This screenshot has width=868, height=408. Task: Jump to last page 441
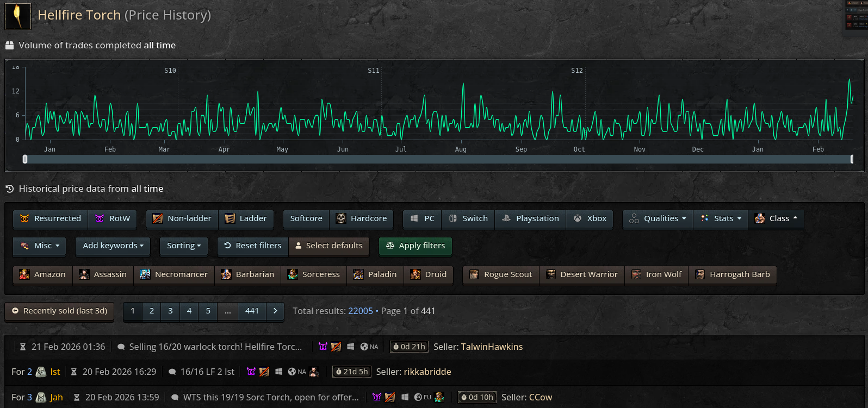click(252, 311)
